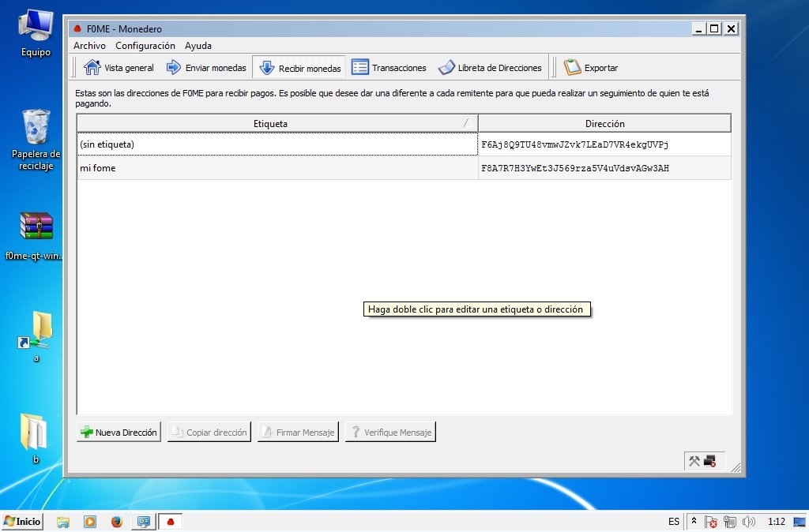Launch media player from the taskbar
The image size is (809, 532).
click(x=90, y=522)
